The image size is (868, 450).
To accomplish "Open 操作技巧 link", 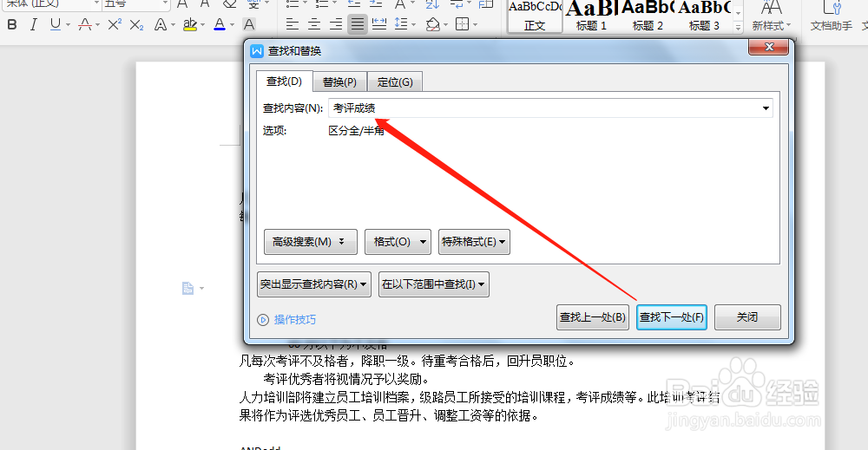I will tap(295, 320).
